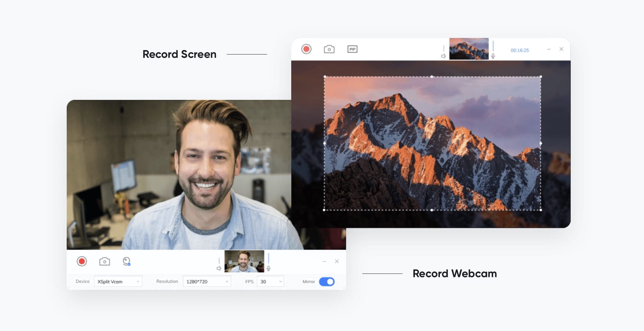This screenshot has height=331, width=644.
Task: Click the bottom-right corner handle of capture region
Action: click(x=541, y=210)
